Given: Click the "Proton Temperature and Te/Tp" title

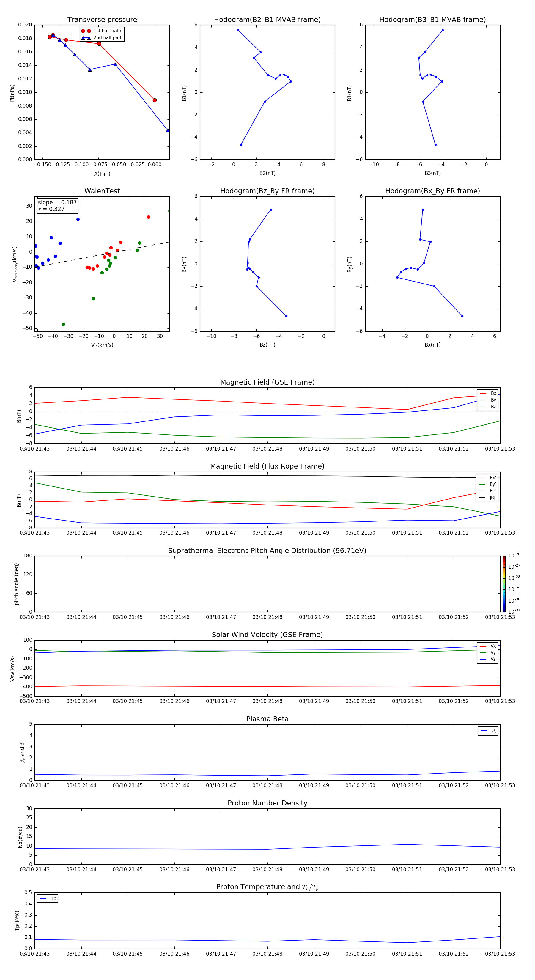Looking at the screenshot, I should coord(267,887).
